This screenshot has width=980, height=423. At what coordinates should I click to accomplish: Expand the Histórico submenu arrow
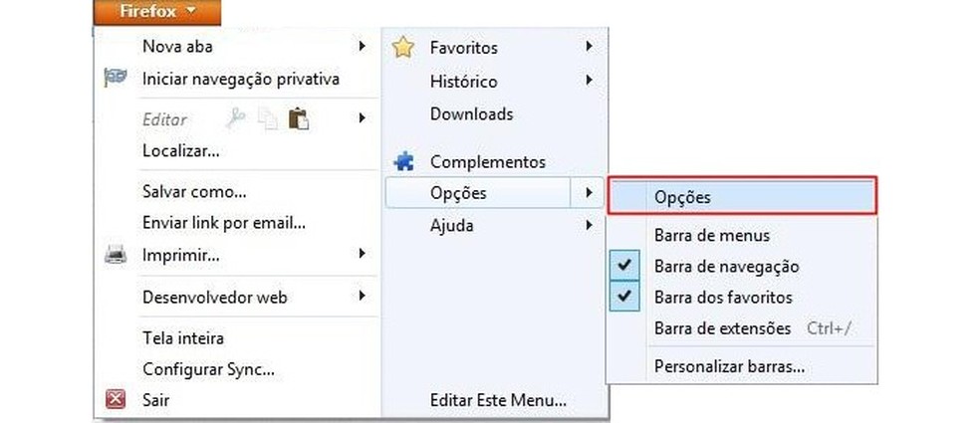click(x=590, y=81)
